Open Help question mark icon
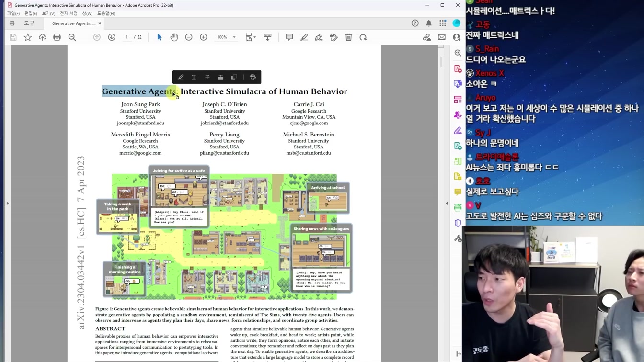Viewport: 644px width, 362px height. point(415,23)
